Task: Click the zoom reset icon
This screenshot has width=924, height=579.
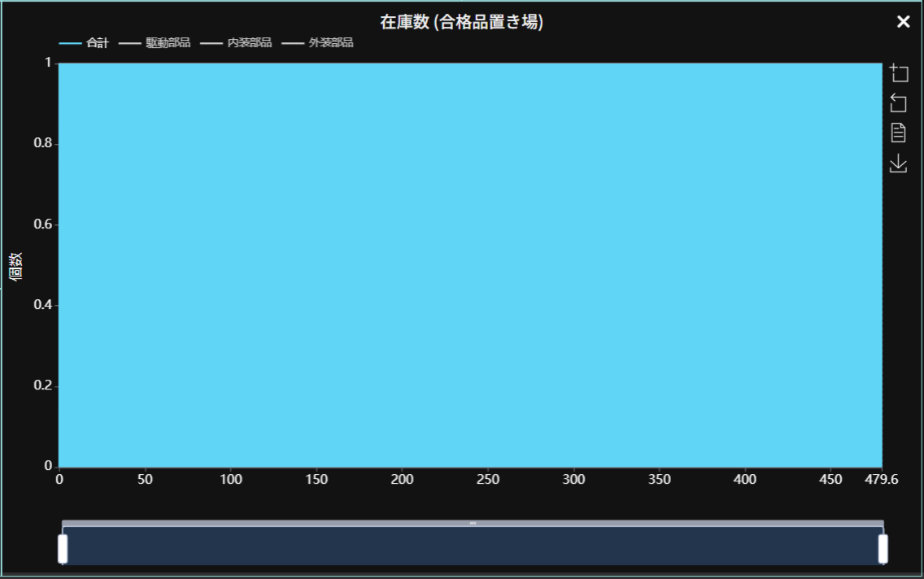Action: click(898, 103)
